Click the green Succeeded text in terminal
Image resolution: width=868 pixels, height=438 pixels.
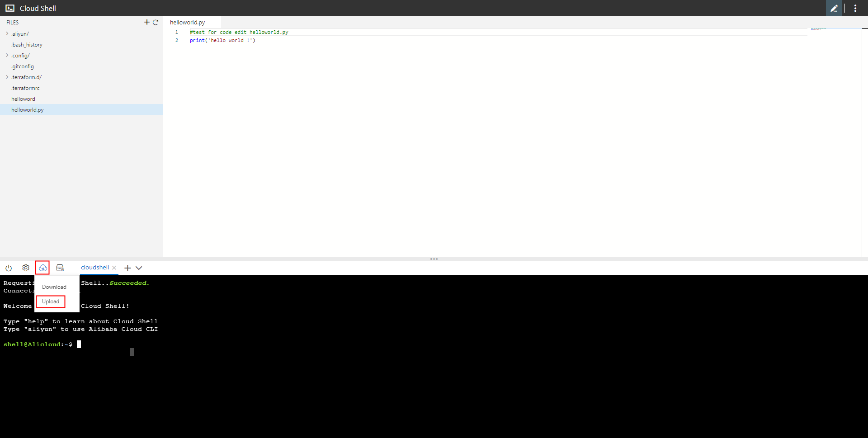point(129,283)
